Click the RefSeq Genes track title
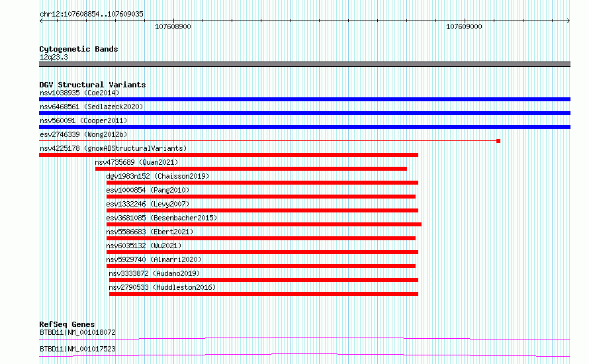The width and height of the screenshot is (589, 364). (x=67, y=324)
